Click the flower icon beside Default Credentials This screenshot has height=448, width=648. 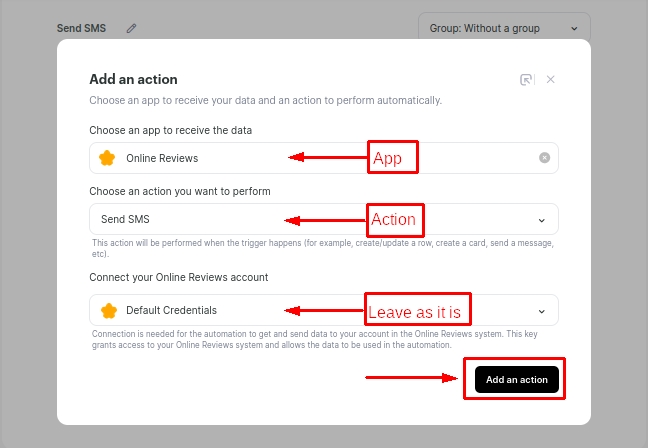click(108, 310)
